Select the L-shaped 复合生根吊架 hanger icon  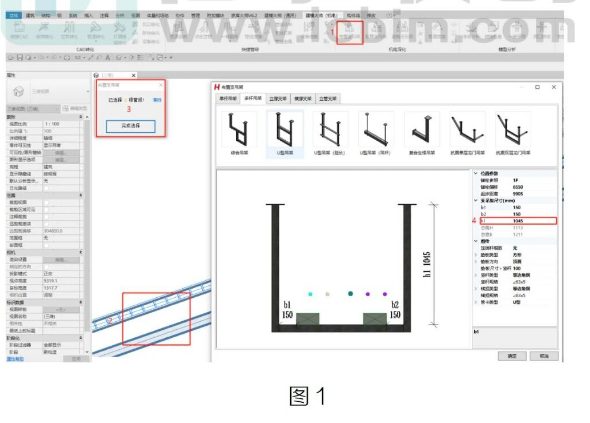pyautogui.click(x=421, y=134)
